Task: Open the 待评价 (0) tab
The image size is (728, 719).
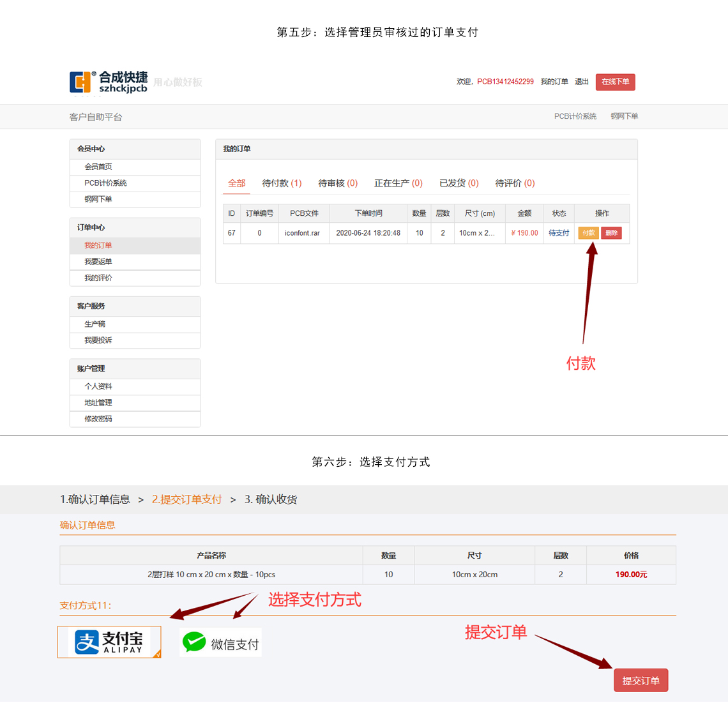Action: pos(515,183)
